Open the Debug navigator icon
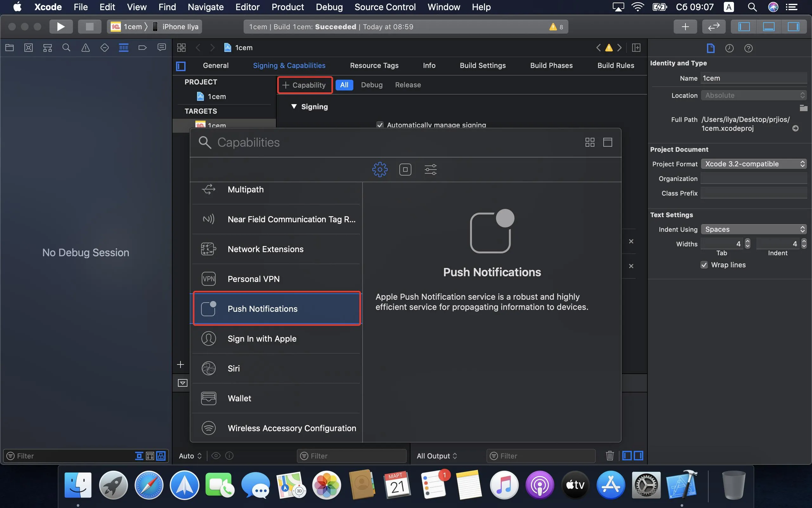The height and width of the screenshot is (508, 812). (x=123, y=48)
